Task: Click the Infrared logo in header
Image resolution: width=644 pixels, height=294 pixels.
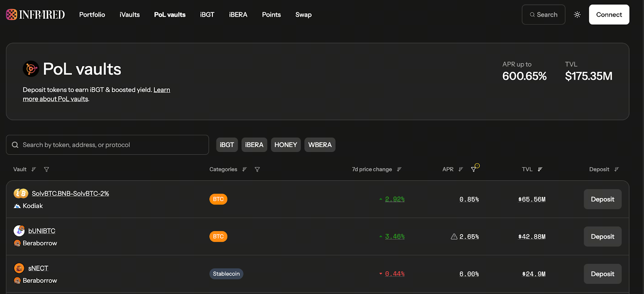Action: coord(35,14)
